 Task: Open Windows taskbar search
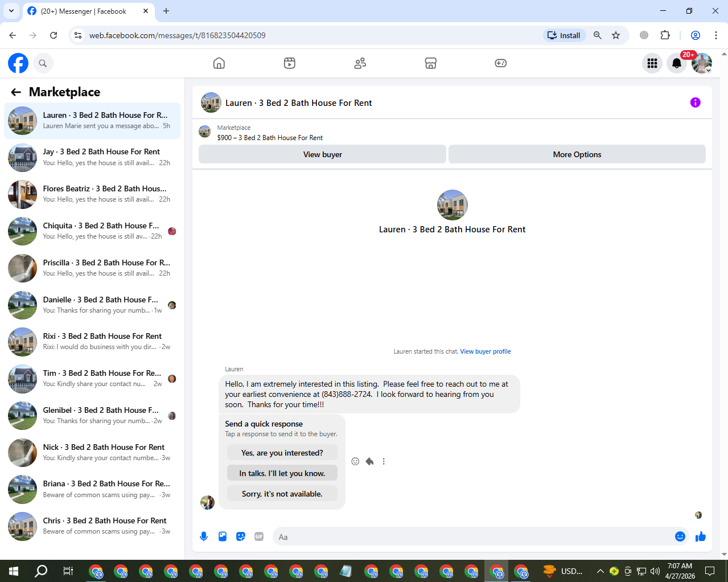(41, 571)
